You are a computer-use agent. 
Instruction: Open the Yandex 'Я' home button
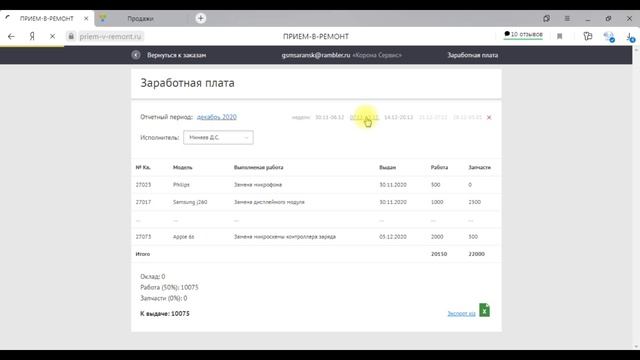[x=32, y=36]
